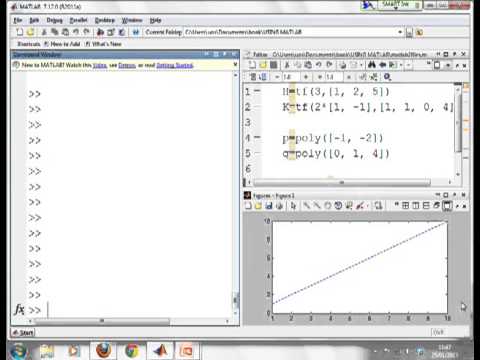480x360 pixels.
Task: Click the Undo icon in the main toolbar
Action: point(76,32)
